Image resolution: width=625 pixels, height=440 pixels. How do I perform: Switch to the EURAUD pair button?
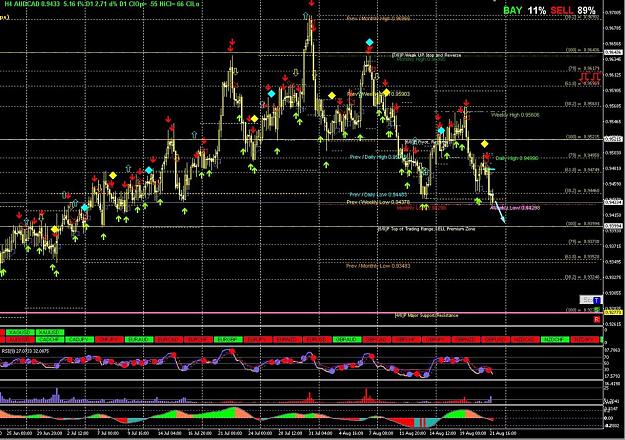click(139, 340)
